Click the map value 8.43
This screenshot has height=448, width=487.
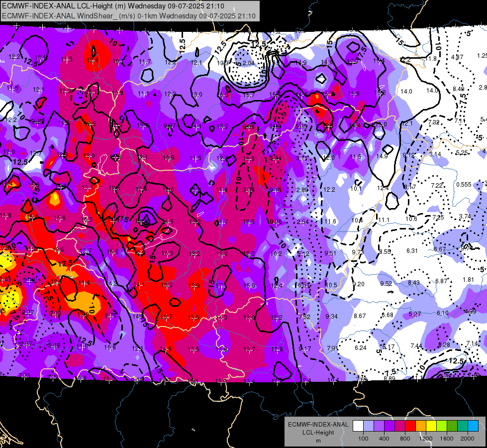(x=414, y=282)
